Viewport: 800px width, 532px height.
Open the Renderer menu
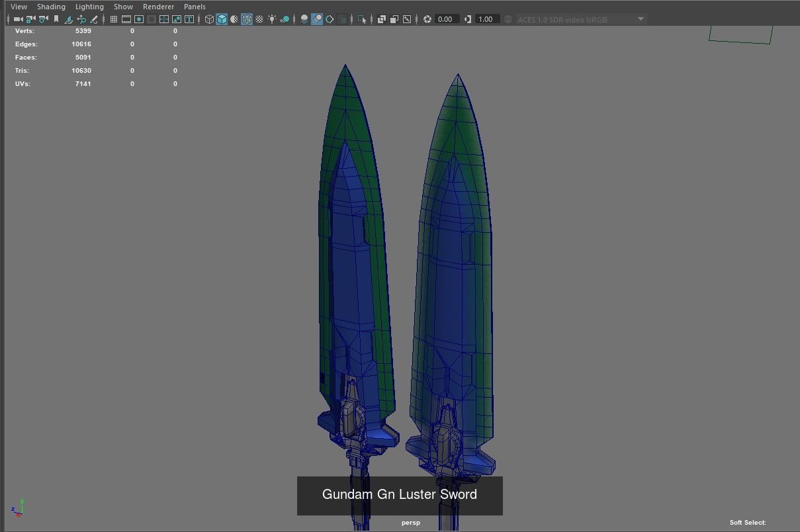pos(158,7)
